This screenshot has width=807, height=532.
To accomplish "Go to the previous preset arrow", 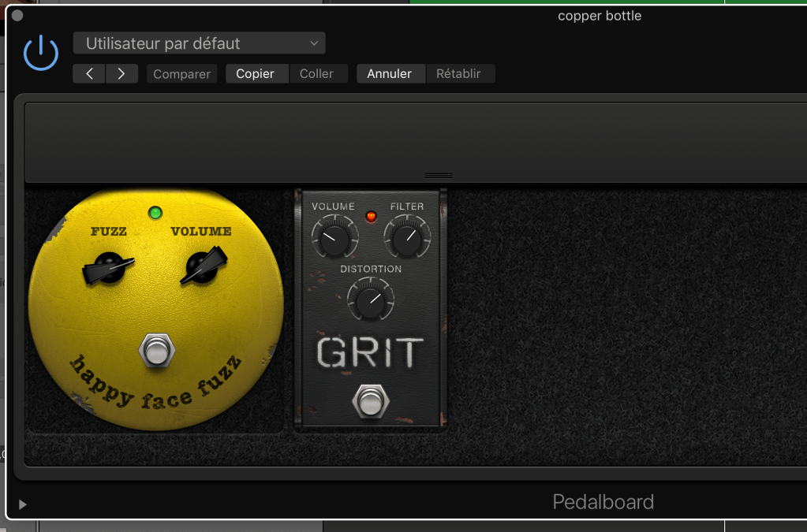I will coord(89,73).
